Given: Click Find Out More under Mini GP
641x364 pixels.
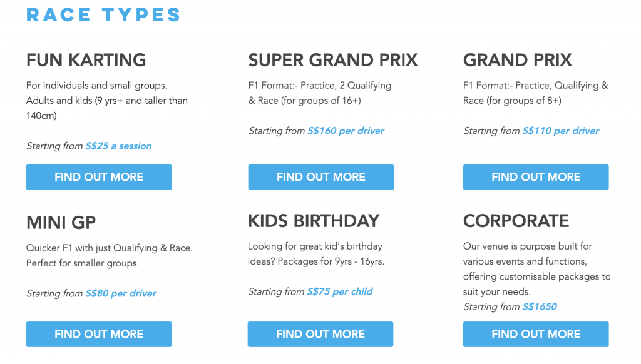Looking at the screenshot, I should pyautogui.click(x=99, y=334).
